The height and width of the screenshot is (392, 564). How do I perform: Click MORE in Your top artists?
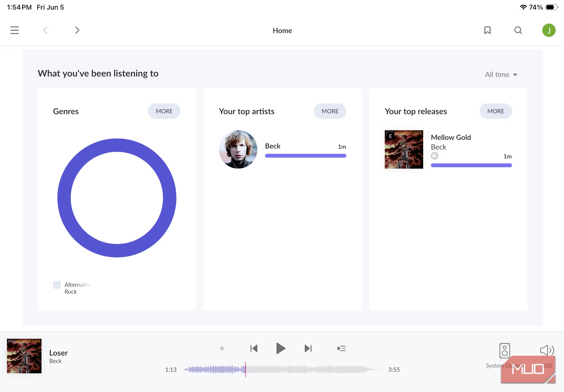(330, 111)
